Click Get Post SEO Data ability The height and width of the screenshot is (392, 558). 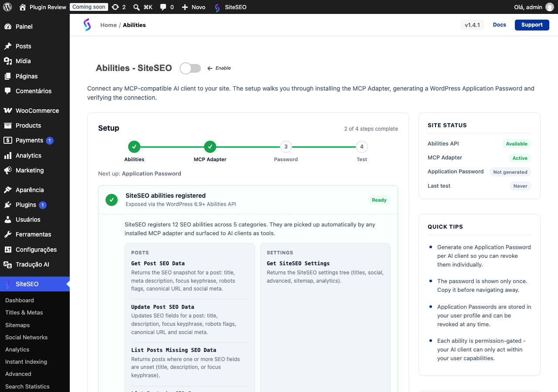(x=158, y=264)
